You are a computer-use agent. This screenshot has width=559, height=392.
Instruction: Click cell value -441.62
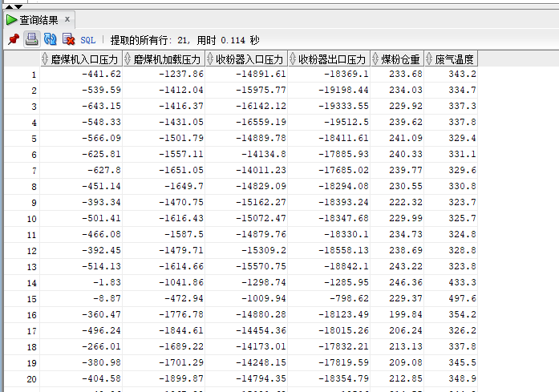click(102, 74)
